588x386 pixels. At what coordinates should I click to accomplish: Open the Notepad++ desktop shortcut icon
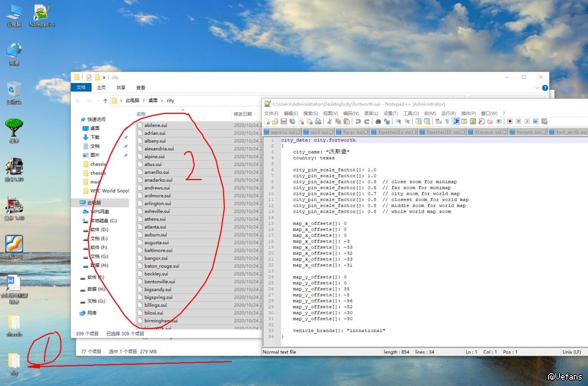[x=42, y=16]
